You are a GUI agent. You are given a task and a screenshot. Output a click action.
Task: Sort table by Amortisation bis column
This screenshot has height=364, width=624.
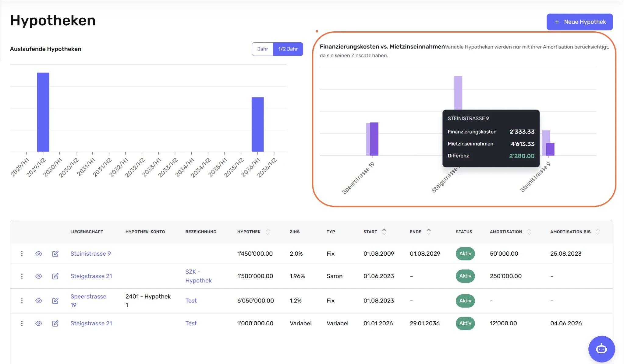point(597,232)
